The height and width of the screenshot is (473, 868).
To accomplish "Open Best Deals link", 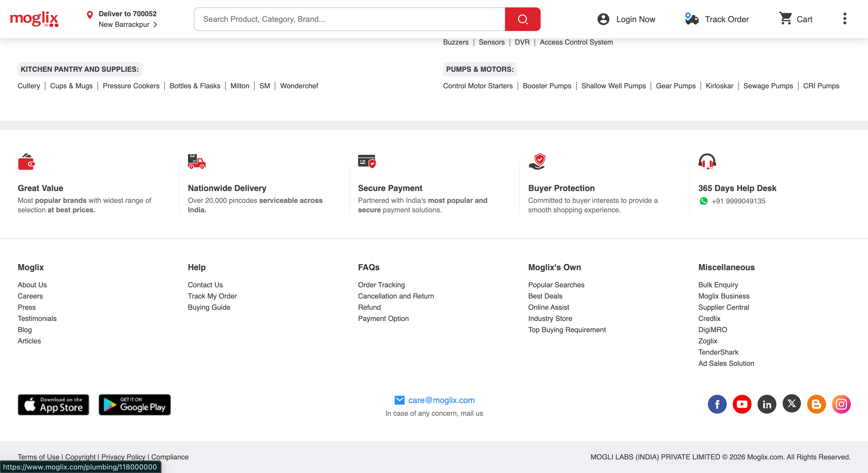I will coord(545,296).
